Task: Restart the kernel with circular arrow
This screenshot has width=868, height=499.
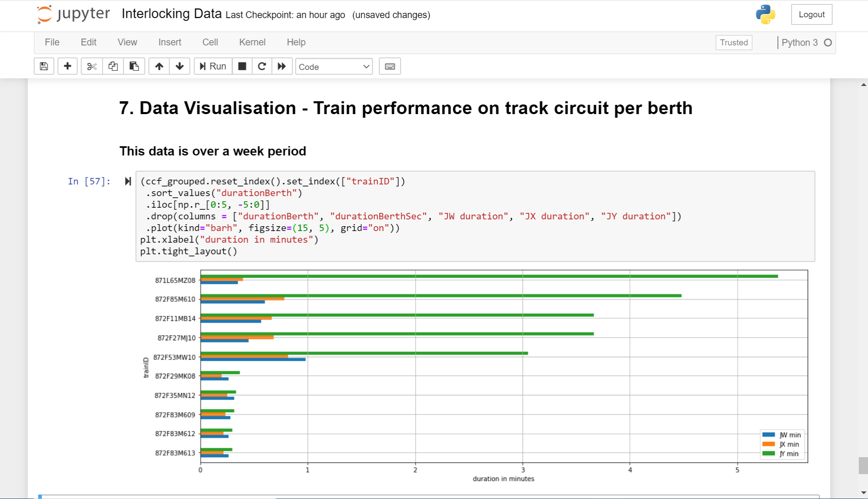Action: pos(262,66)
